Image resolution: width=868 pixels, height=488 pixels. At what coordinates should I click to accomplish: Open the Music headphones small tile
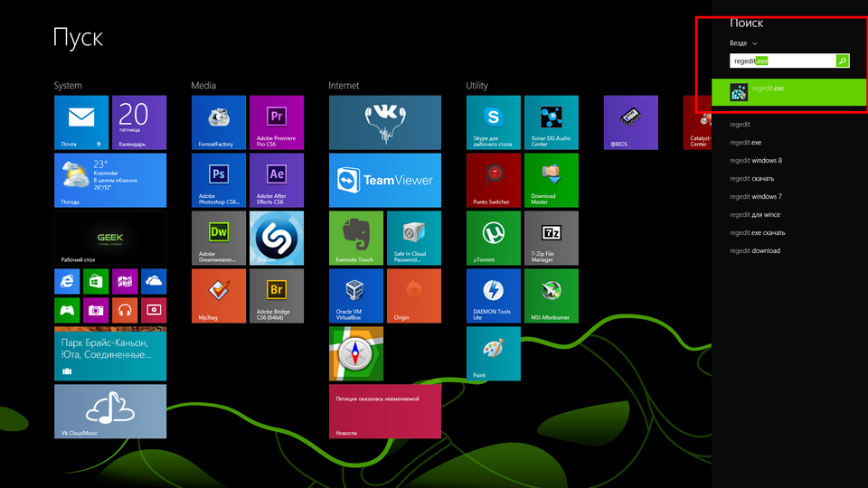click(x=125, y=310)
